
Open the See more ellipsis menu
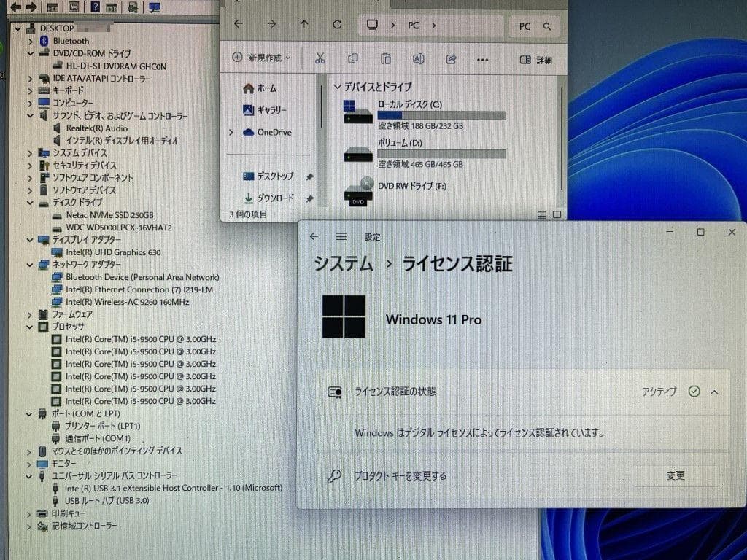[x=483, y=58]
